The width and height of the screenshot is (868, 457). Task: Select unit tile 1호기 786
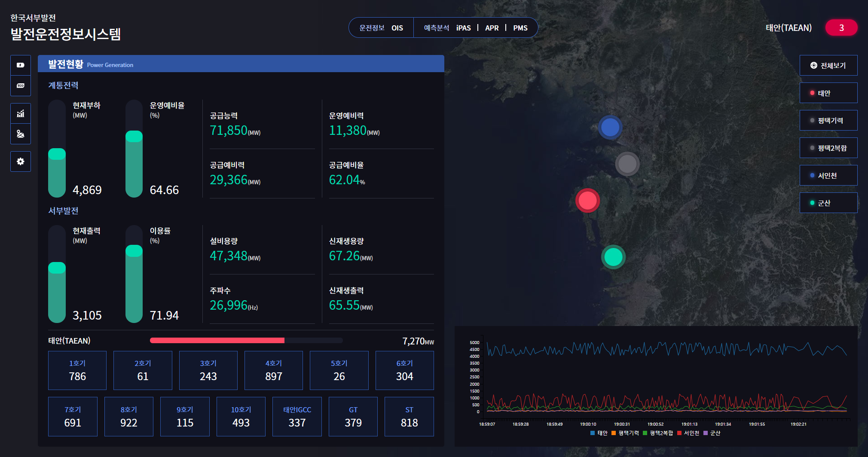[77, 370]
